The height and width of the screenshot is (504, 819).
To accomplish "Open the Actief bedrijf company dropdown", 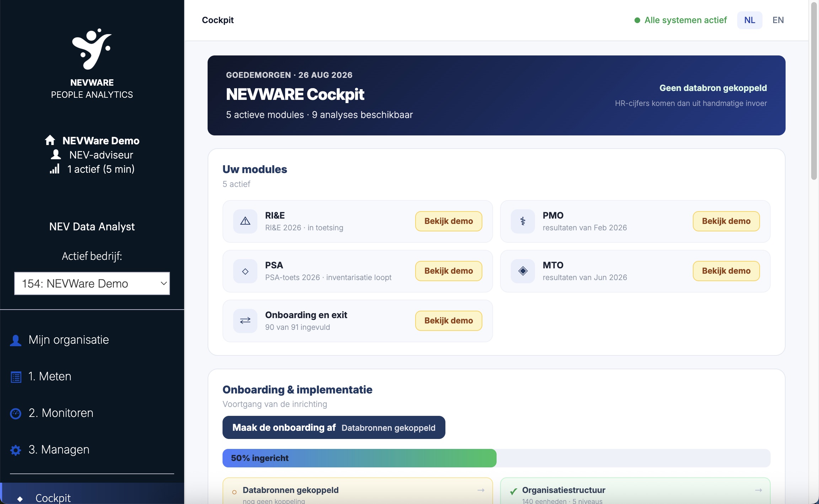I will coord(92,283).
